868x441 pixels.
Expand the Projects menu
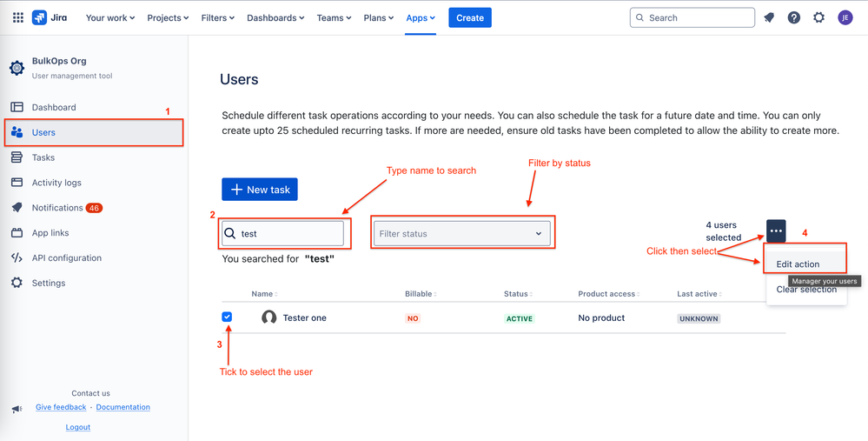point(168,17)
